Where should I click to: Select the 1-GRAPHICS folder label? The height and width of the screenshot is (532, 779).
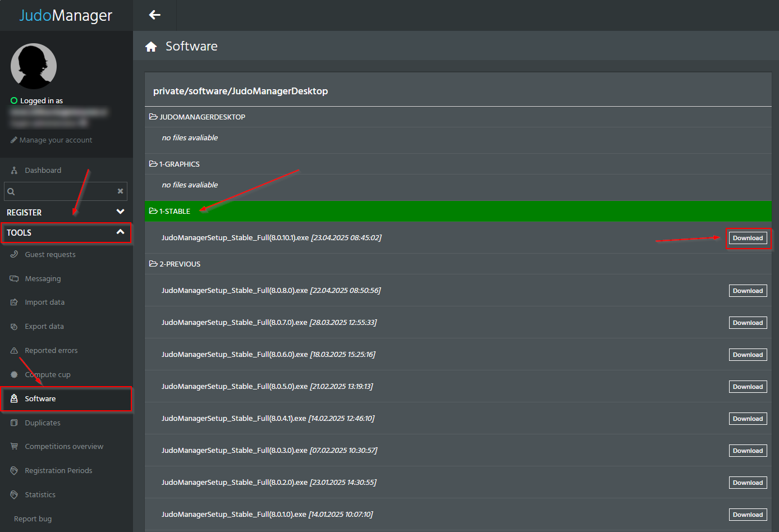pyautogui.click(x=180, y=164)
